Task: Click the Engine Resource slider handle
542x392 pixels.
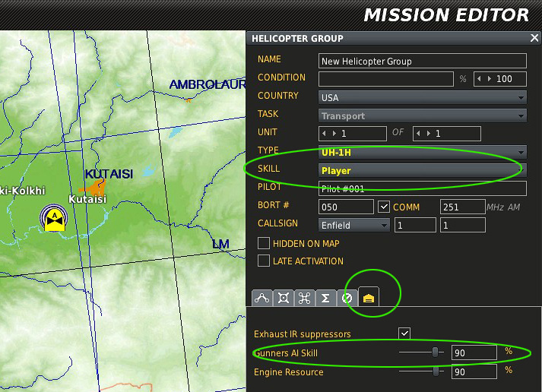Action: (436, 371)
